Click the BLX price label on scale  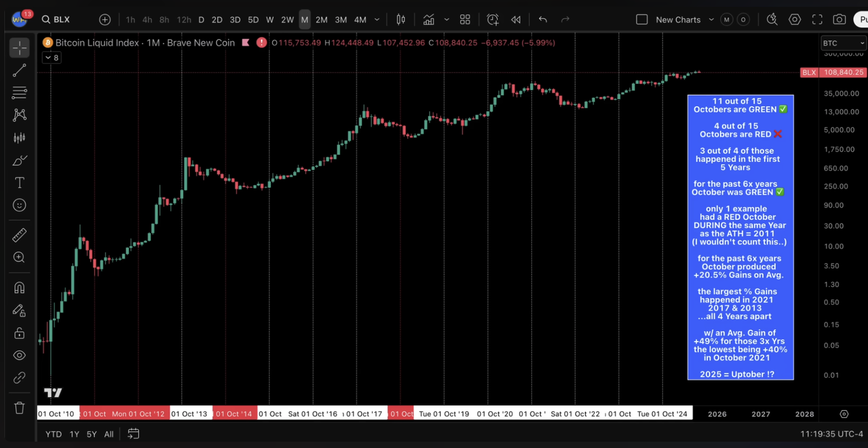click(809, 72)
